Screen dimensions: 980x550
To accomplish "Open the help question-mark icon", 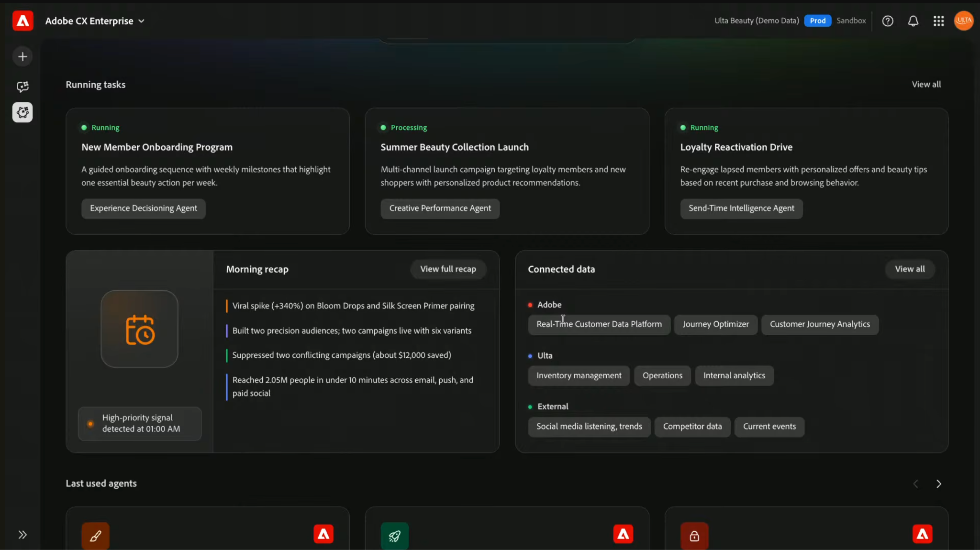I will (888, 21).
